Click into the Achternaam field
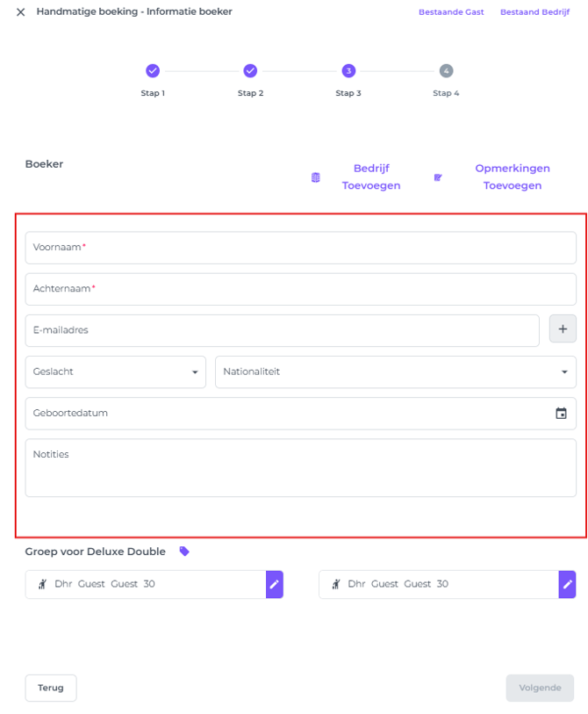 (x=300, y=289)
